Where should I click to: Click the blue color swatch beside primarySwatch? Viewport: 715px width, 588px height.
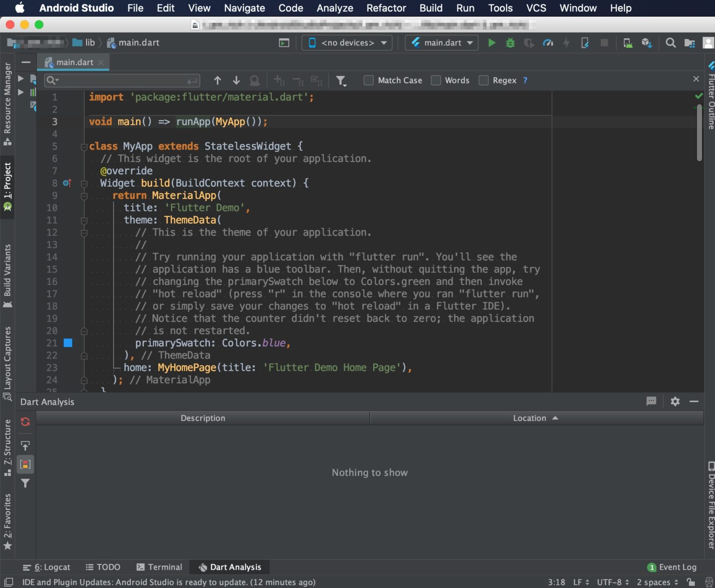pyautogui.click(x=68, y=343)
